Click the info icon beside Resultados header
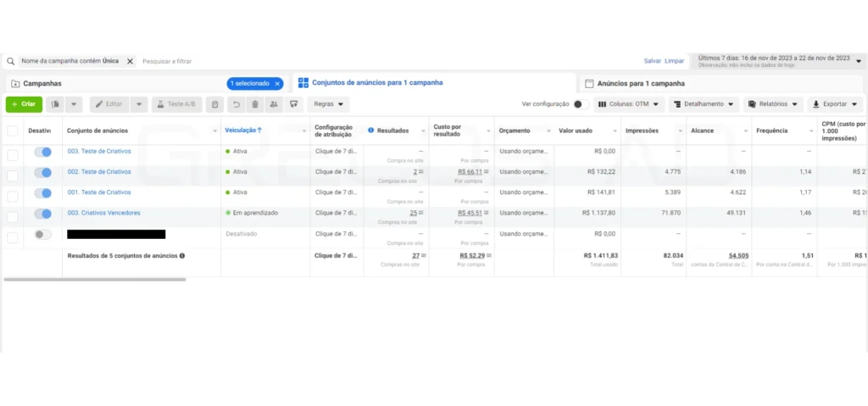This screenshot has width=868, height=406. point(370,131)
